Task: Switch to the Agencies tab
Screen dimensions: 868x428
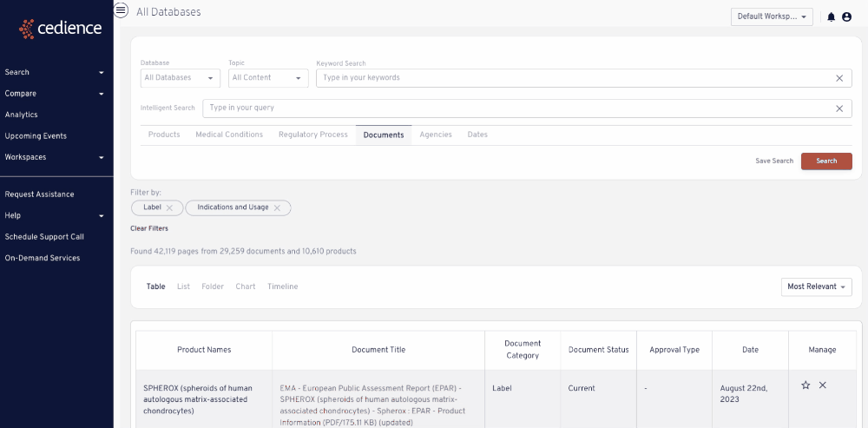Action: (x=436, y=135)
